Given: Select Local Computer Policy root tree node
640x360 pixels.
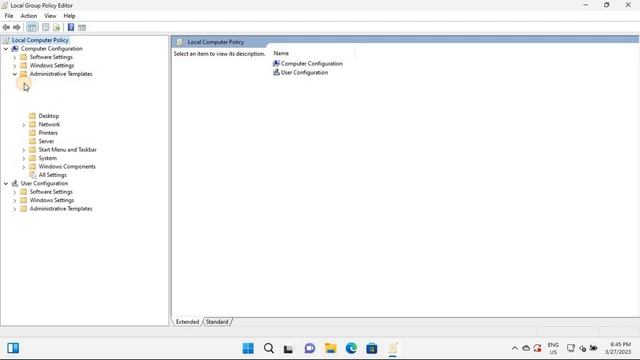Looking at the screenshot, I should coord(40,40).
